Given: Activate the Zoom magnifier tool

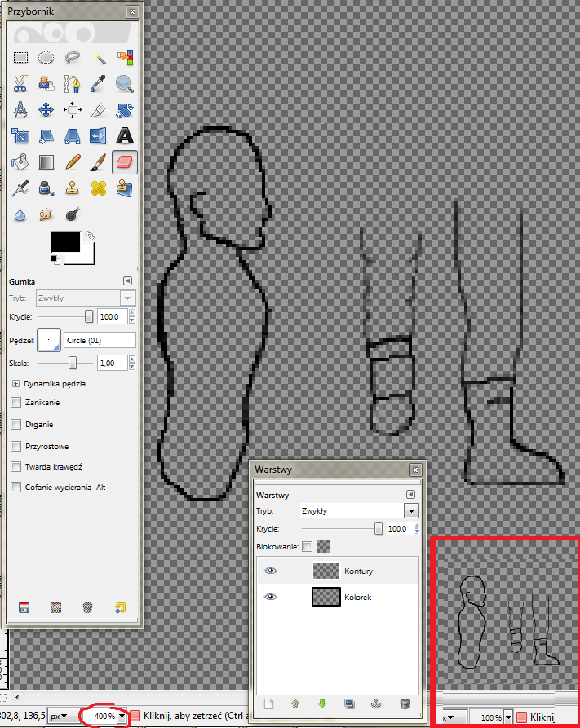Looking at the screenshot, I should (124, 83).
